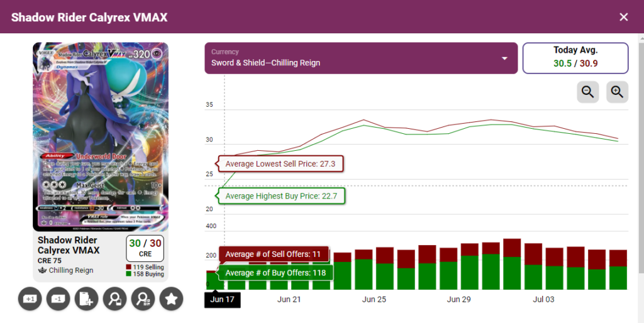
Task: Click the Average Lowest Sell Price: 27.3 tooltip
Action: coord(280,164)
